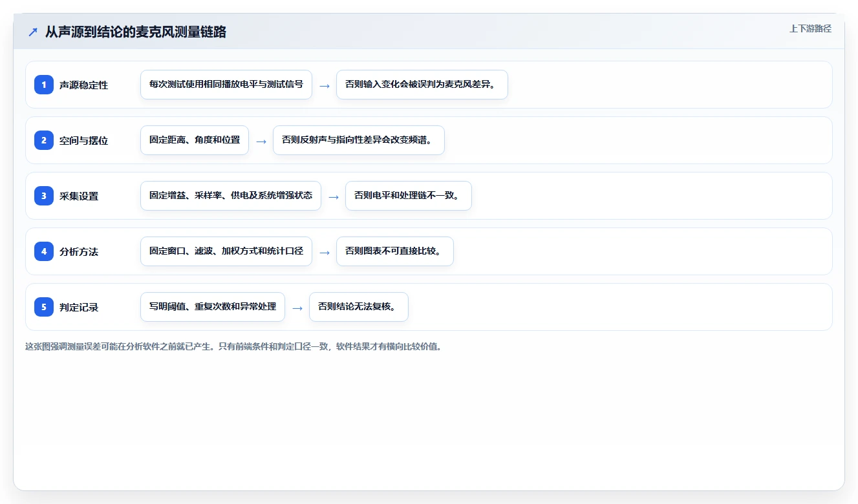858x504 pixels.
Task: Click the arrow in the 声源稳定性 row
Action: coord(325,85)
